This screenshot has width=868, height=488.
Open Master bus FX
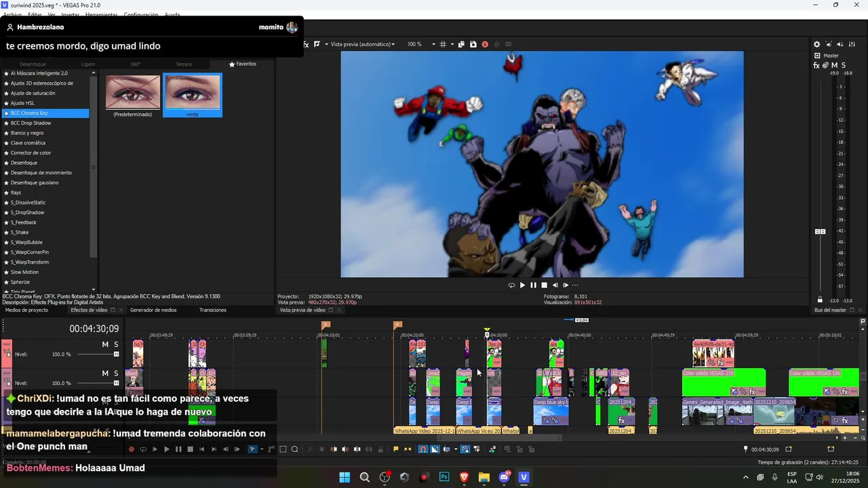(x=816, y=65)
